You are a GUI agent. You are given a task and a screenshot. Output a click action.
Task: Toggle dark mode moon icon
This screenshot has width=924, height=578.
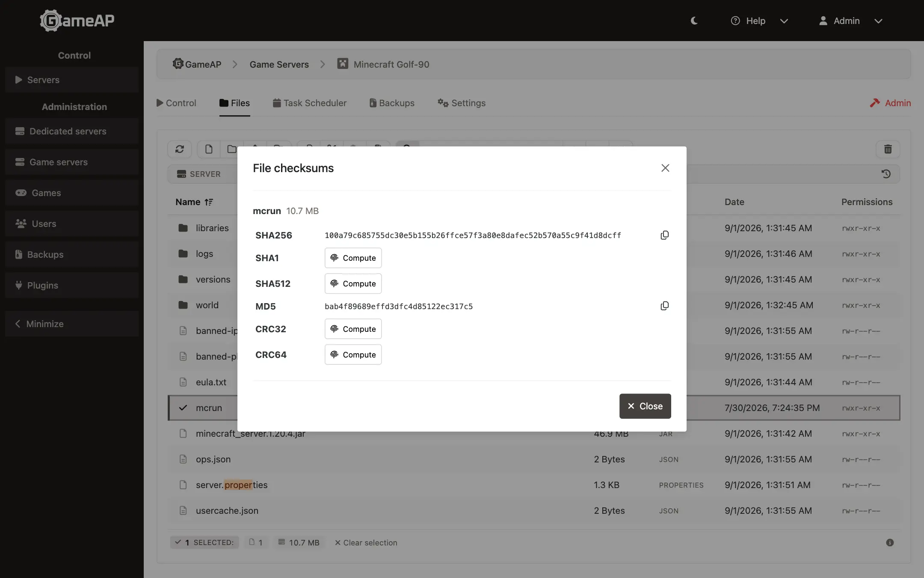coord(694,21)
